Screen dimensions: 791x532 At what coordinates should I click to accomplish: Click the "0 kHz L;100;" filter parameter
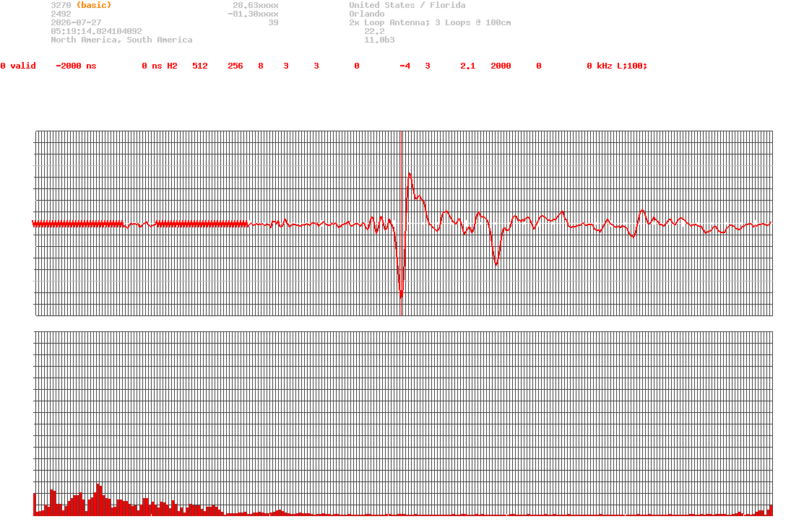point(617,66)
